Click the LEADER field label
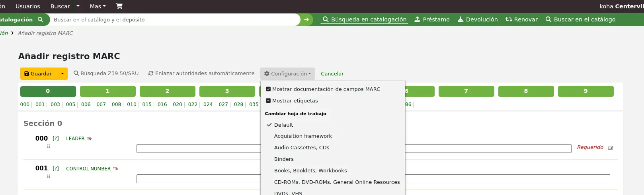This screenshot has height=195, width=644. click(75, 139)
